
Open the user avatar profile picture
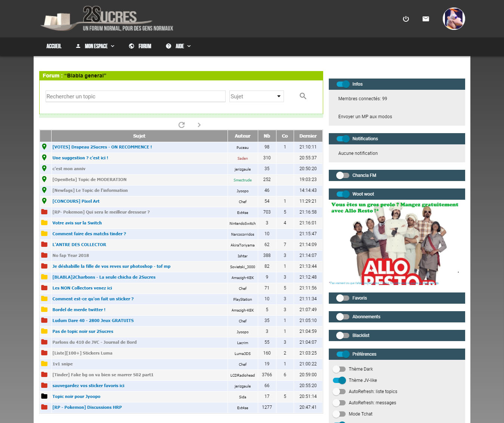[454, 19]
